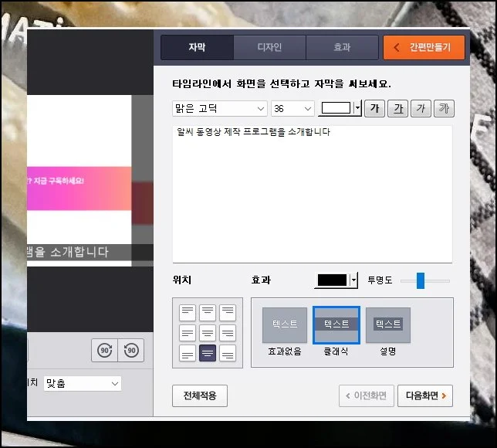The height and width of the screenshot is (448, 497).
Task: Select the 효과없음 subtitle effect
Action: click(x=285, y=326)
